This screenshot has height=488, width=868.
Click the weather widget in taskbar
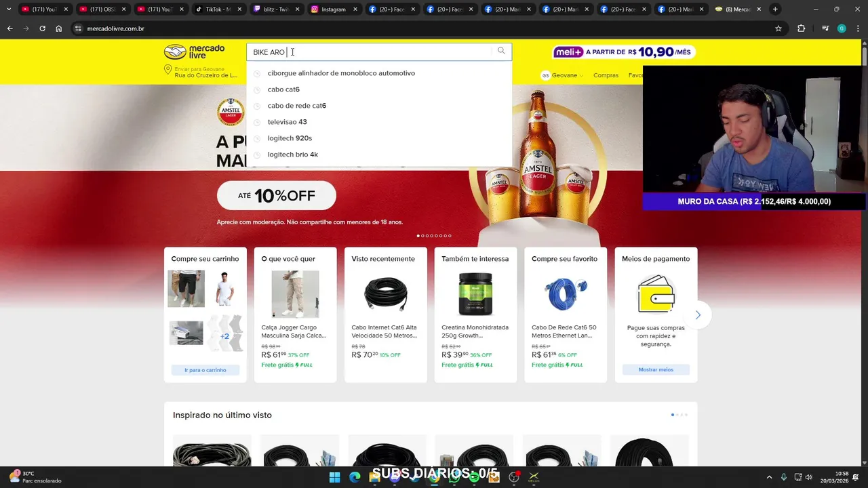(35, 477)
